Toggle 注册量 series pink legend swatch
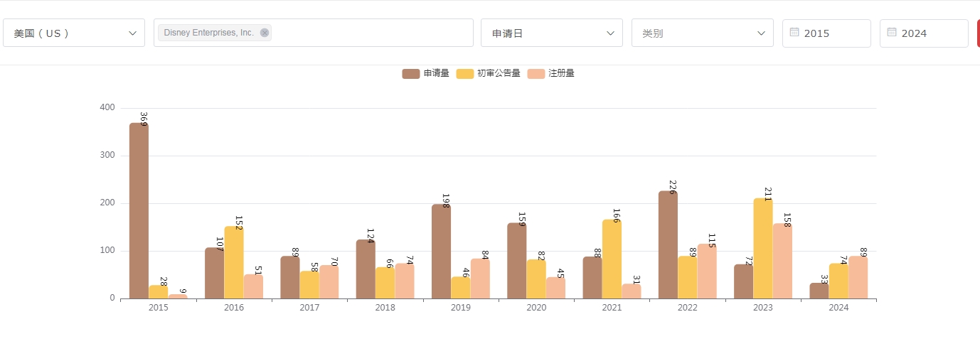Viewport: 980px width, 361px height. point(536,73)
